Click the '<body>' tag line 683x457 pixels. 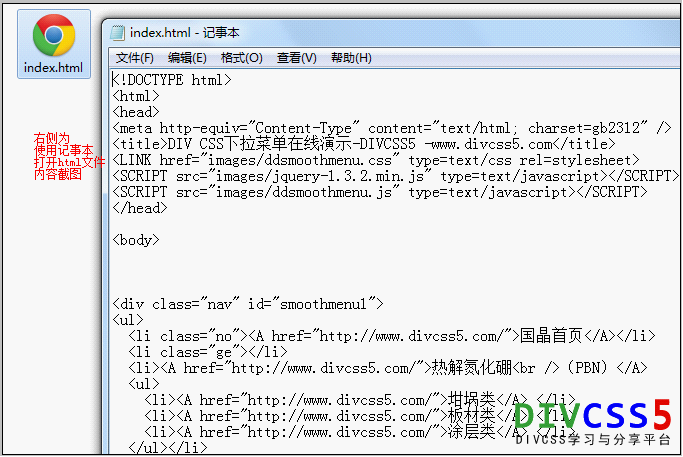(x=136, y=240)
